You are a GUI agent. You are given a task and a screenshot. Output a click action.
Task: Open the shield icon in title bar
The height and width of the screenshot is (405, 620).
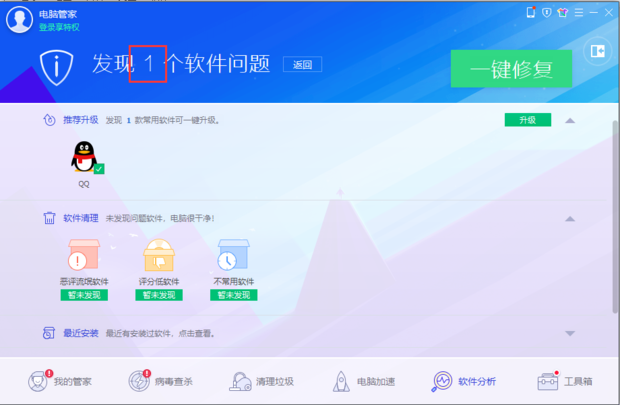pyautogui.click(x=545, y=13)
